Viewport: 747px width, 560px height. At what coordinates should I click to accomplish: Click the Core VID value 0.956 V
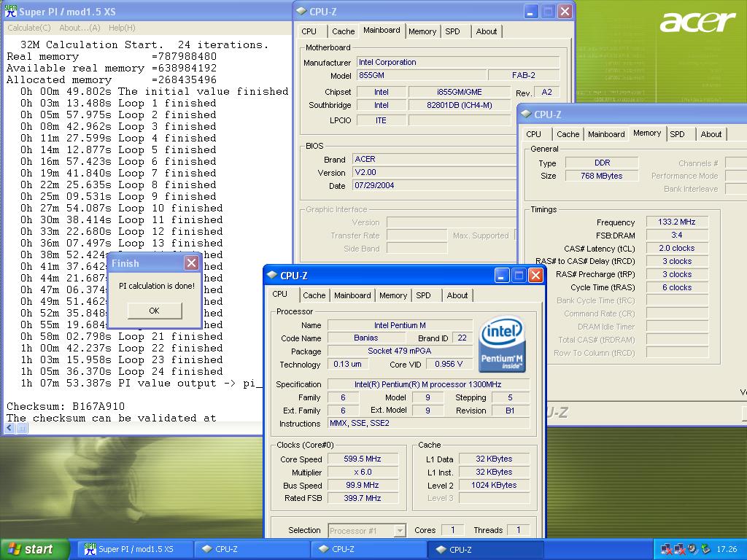tap(449, 364)
